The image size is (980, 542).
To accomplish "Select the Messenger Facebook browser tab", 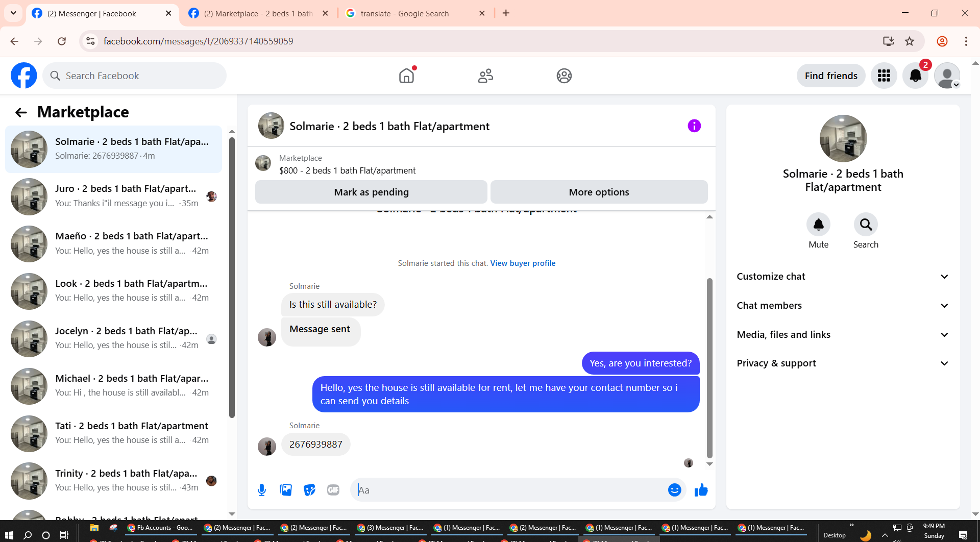I will (101, 14).
